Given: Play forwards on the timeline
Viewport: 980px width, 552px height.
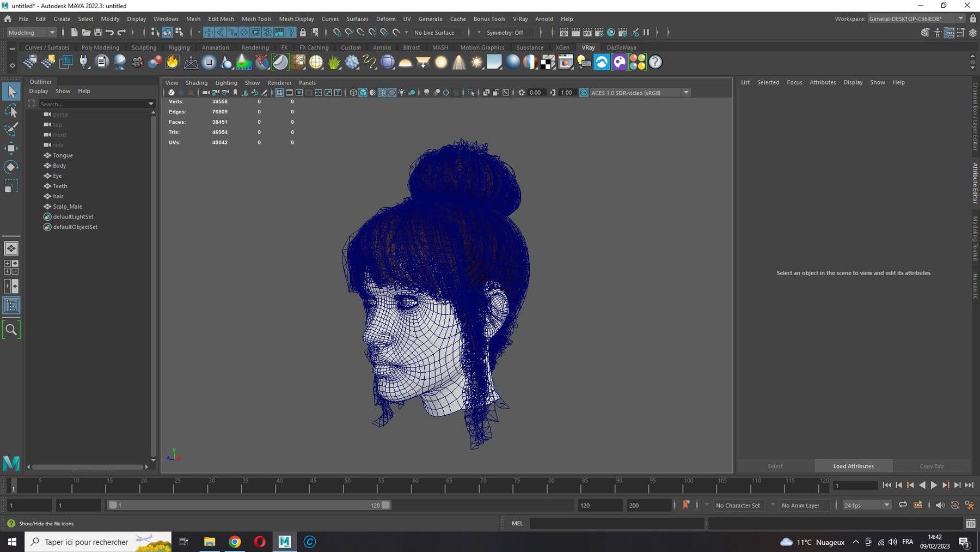Looking at the screenshot, I should pos(934,485).
